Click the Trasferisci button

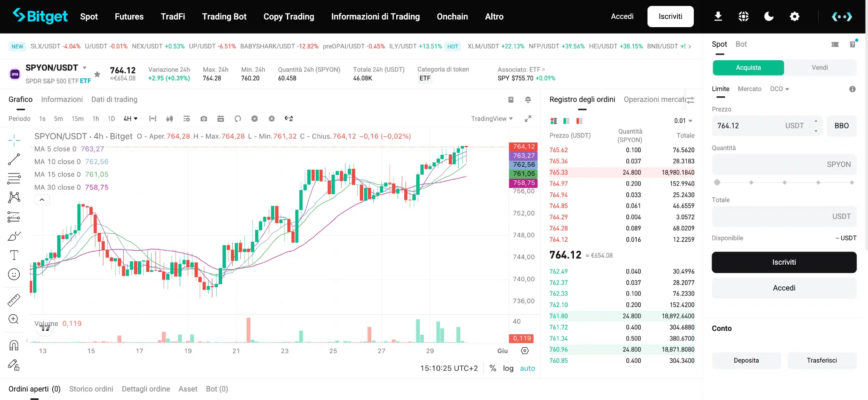tap(822, 361)
